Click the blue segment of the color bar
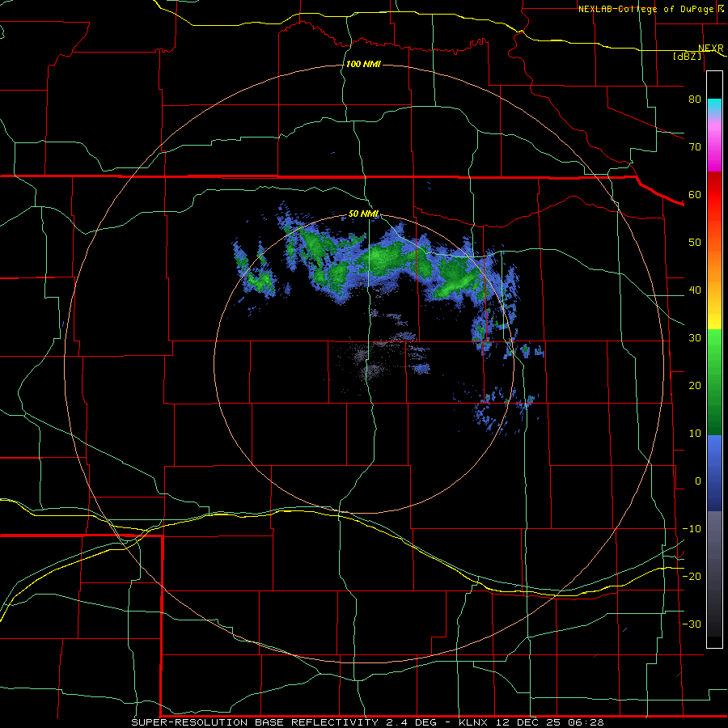The height and width of the screenshot is (728, 728). (x=714, y=473)
